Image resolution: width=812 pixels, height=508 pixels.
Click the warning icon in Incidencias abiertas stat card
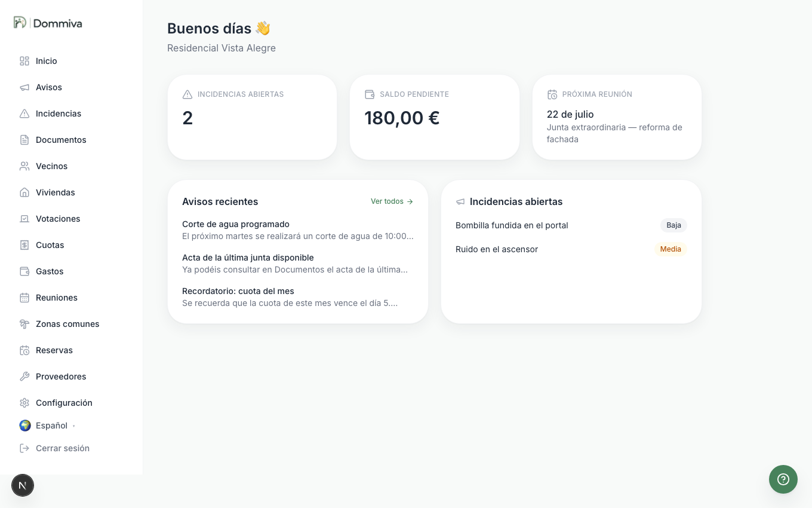pos(187,94)
